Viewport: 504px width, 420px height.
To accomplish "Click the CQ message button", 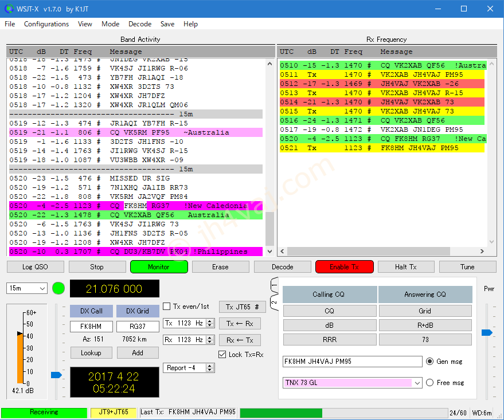I will [x=330, y=311].
